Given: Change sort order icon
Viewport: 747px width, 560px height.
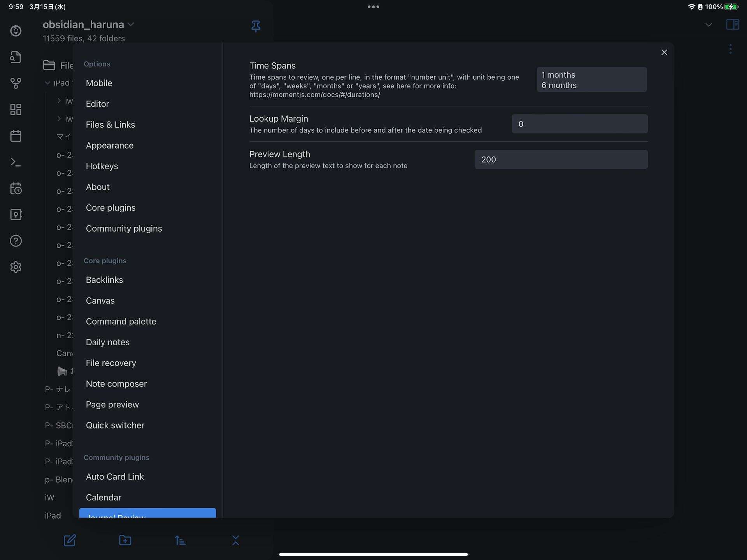Looking at the screenshot, I should pyautogui.click(x=180, y=540).
